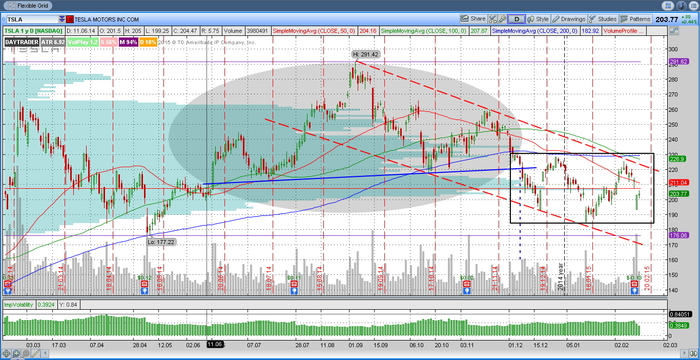Click the zoom-out magnifier bottom left
700x360 pixels.
pos(26,354)
